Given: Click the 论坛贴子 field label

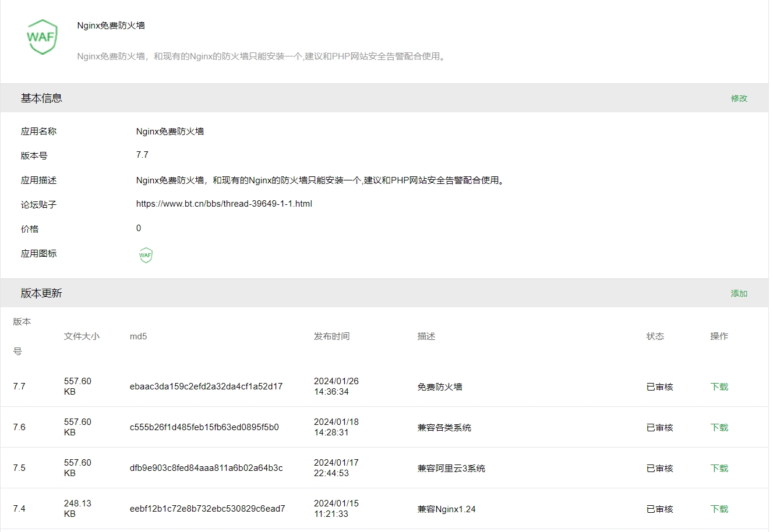Looking at the screenshot, I should [39, 205].
